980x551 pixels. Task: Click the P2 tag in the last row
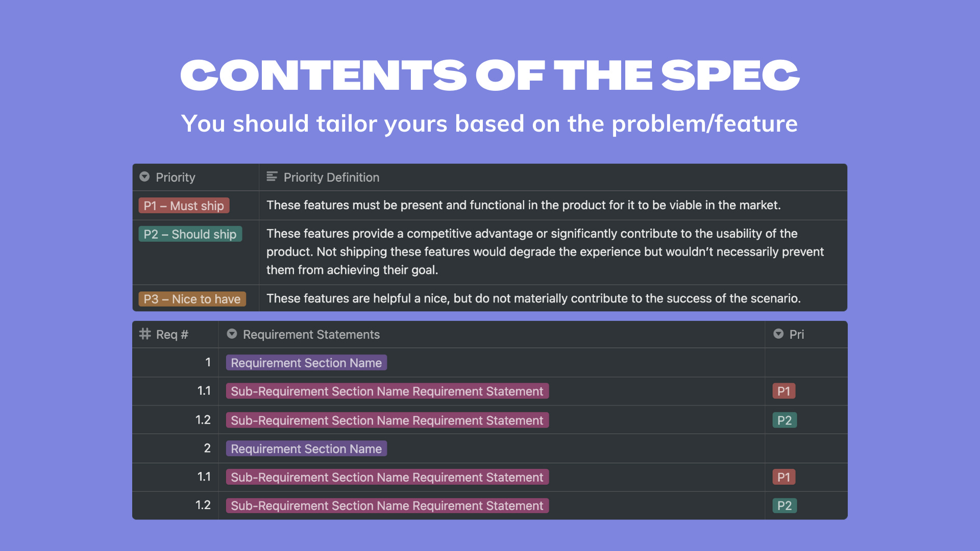tap(784, 506)
